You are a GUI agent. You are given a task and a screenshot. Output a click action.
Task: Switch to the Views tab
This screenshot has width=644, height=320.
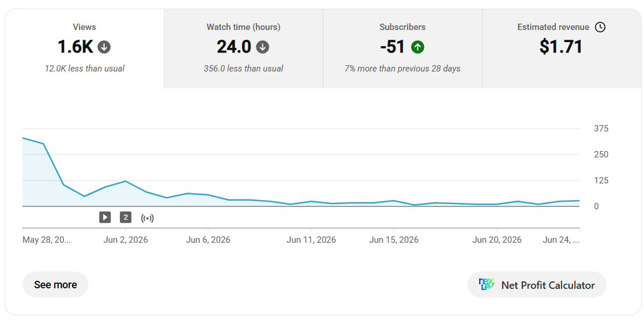point(85,48)
